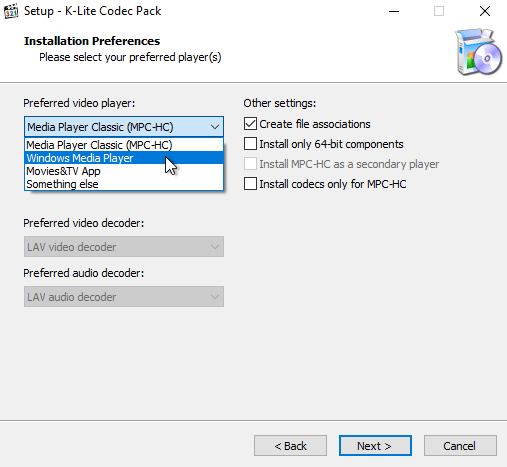Screen dimensions: 507x467
Task: Click the software box disc installer image
Action: pyautogui.click(x=479, y=52)
